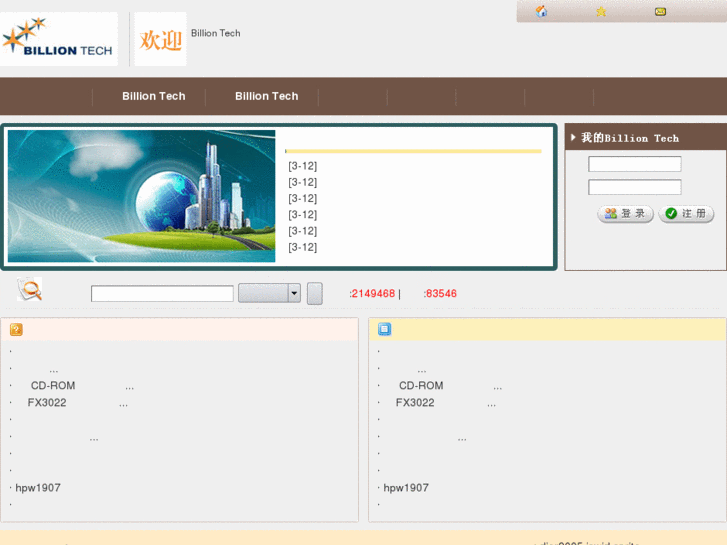Click the blue document panel icon

[384, 329]
